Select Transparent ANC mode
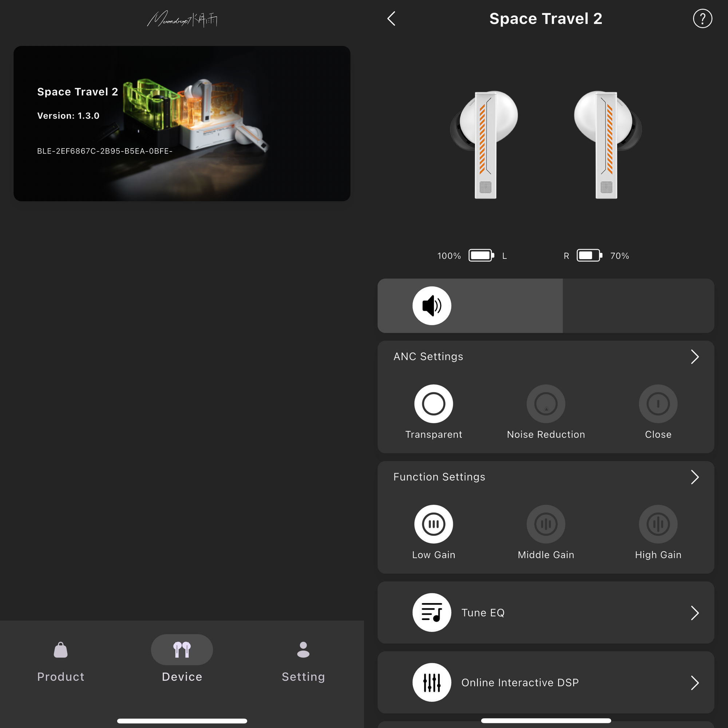 (x=433, y=404)
